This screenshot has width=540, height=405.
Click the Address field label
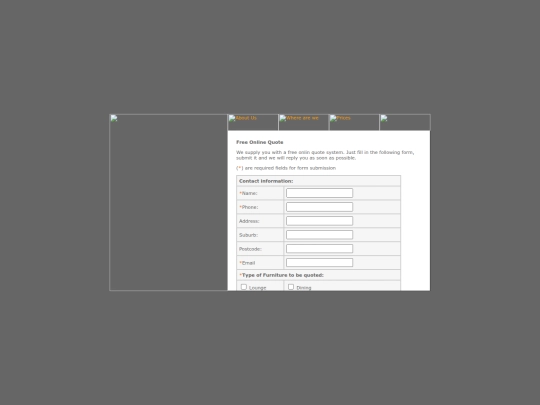[249, 221]
